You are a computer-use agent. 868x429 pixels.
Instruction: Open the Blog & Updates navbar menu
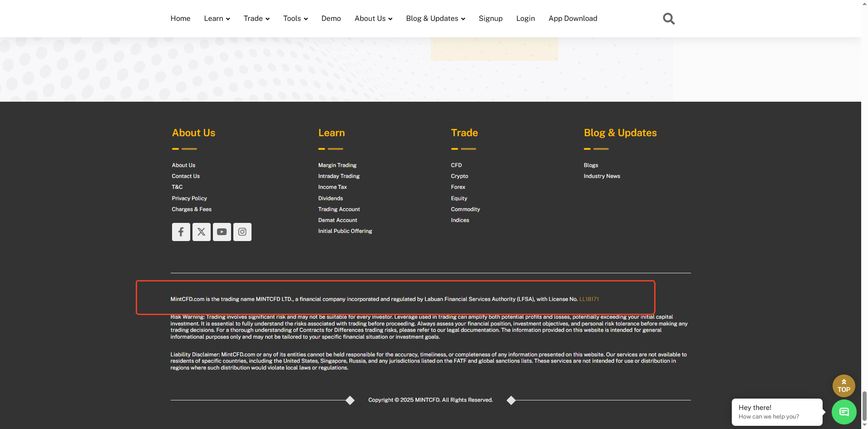[435, 19]
